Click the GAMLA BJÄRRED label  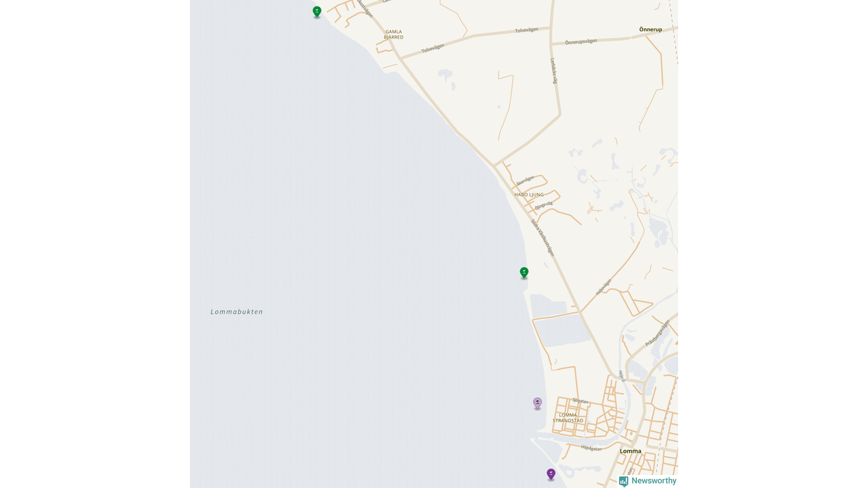(394, 35)
